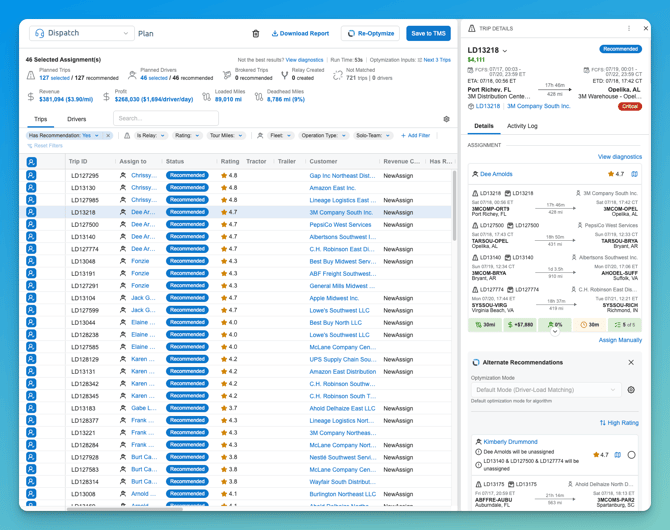Select Kimberly Drummond alternate radio button

click(632, 455)
